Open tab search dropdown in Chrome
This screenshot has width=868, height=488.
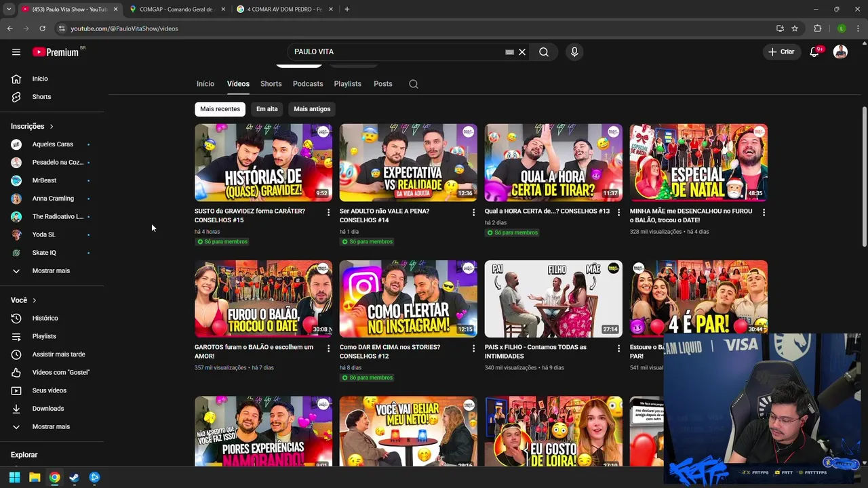click(x=9, y=9)
